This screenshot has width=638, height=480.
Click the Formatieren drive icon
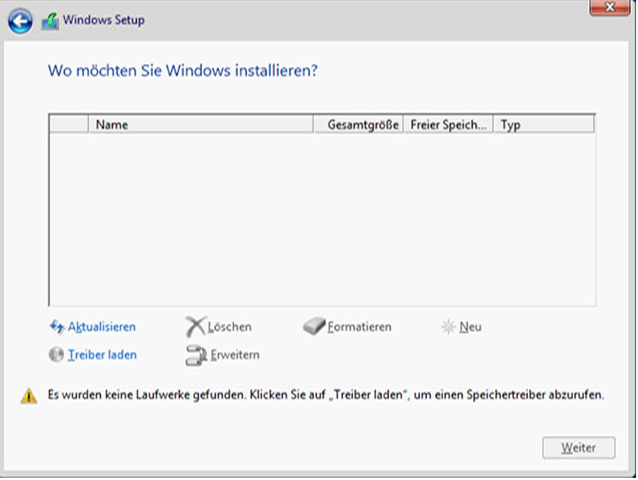pyautogui.click(x=315, y=326)
